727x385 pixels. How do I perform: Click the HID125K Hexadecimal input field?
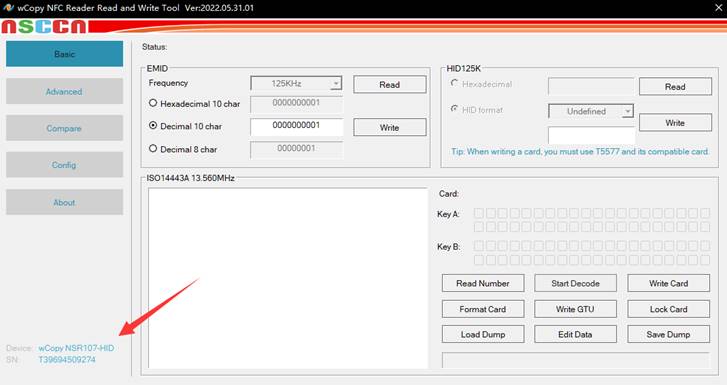591,86
